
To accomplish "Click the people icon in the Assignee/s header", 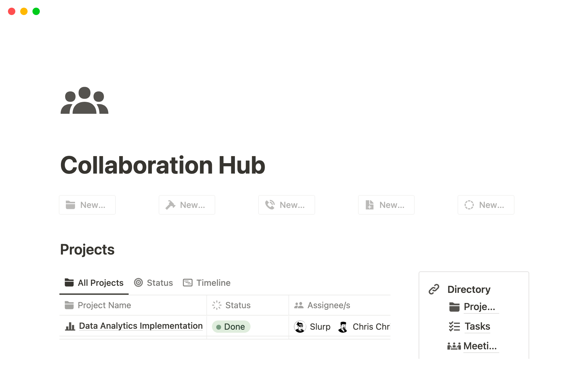I will coord(299,305).
